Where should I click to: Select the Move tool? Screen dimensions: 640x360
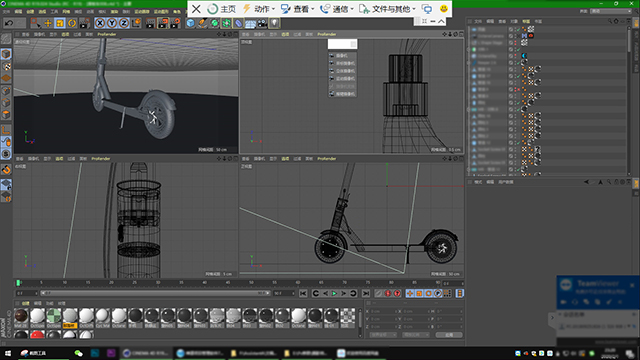48,23
